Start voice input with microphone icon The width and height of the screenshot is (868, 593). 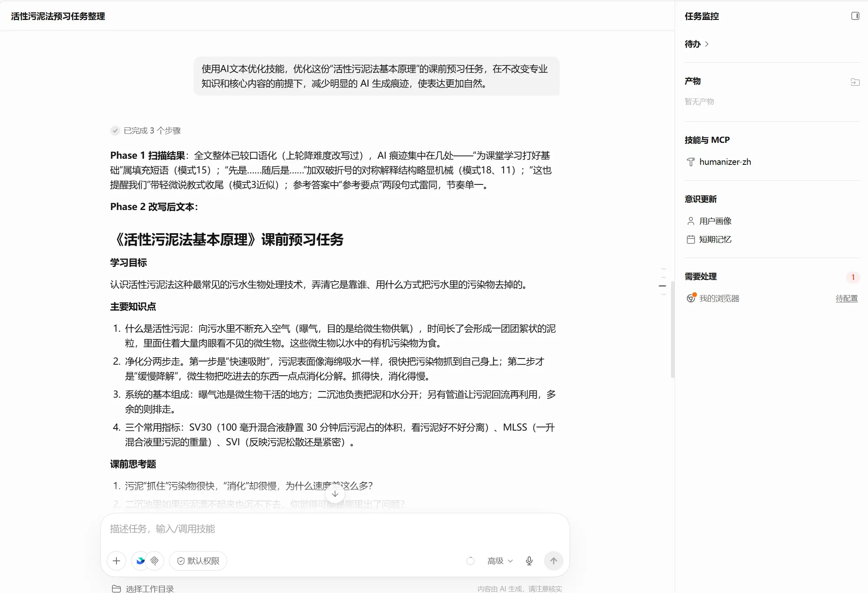(x=529, y=561)
